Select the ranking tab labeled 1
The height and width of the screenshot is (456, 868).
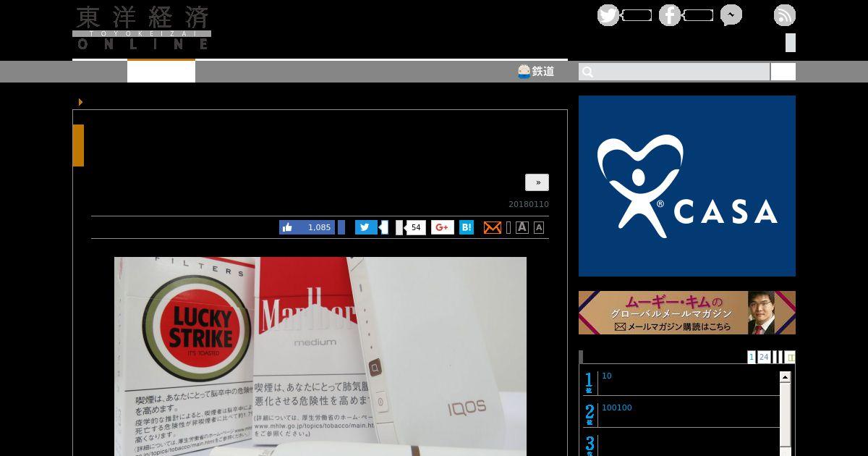752,357
